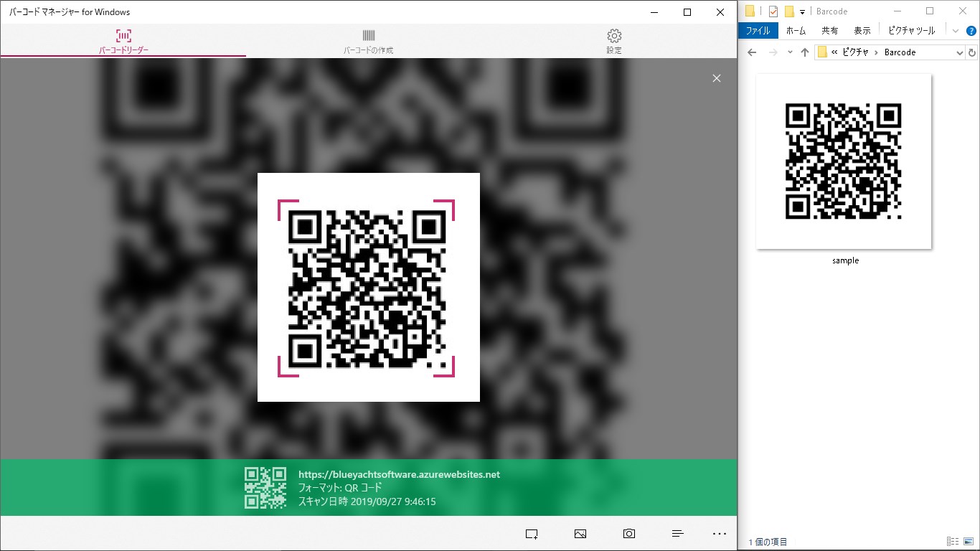The width and height of the screenshot is (980, 551).
Task: Click ピクチャ in Explorer address breadcrumb
Action: point(855,52)
